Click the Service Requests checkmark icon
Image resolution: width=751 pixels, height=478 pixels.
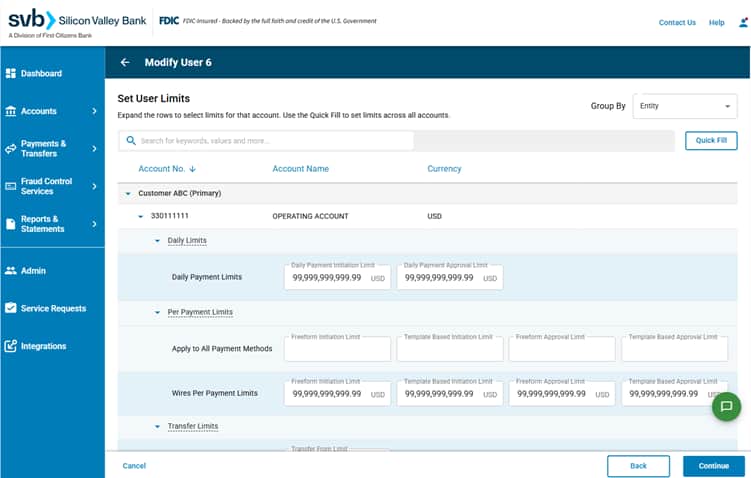[x=11, y=308]
